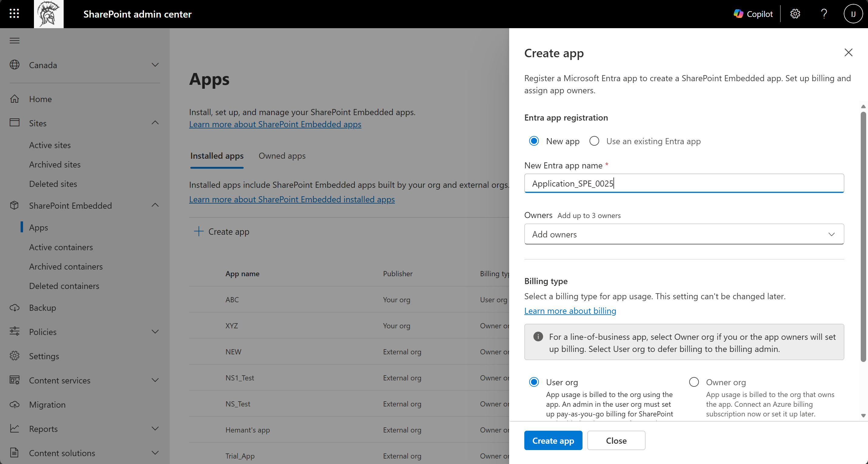868x464 pixels.
Task: Open the NEW app row
Action: tap(349, 352)
